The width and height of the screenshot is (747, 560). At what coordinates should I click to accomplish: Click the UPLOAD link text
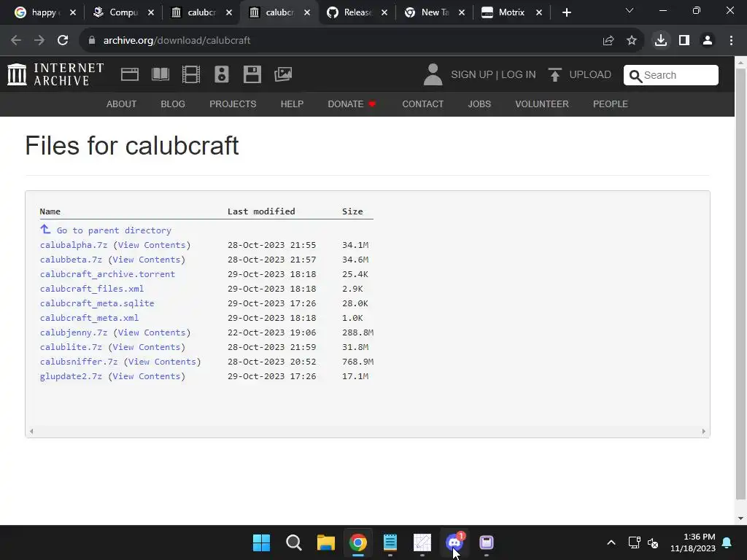(x=590, y=75)
